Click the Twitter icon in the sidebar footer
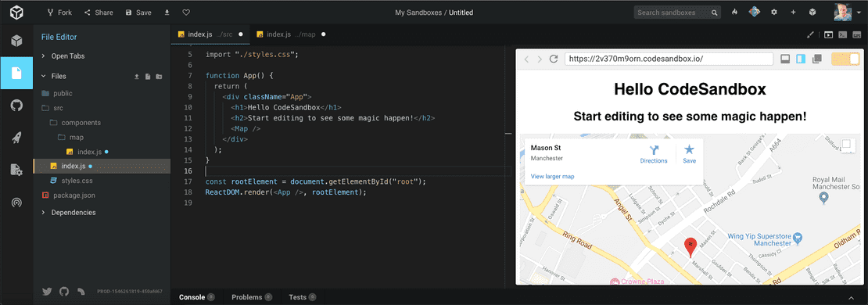Viewport: 868px width, 305px height. pos(47,291)
